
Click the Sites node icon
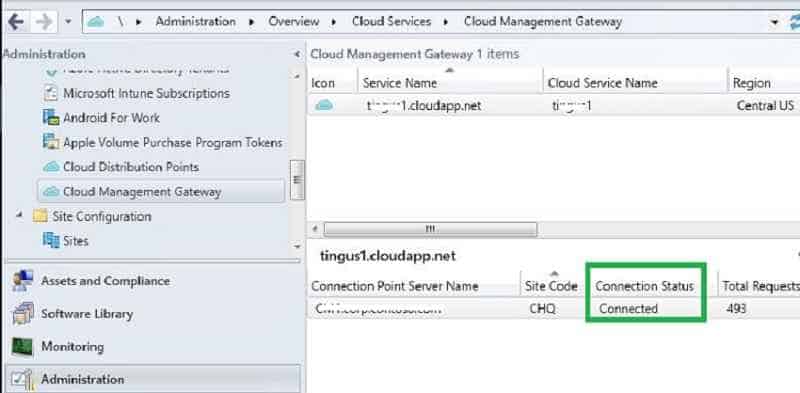pos(51,240)
